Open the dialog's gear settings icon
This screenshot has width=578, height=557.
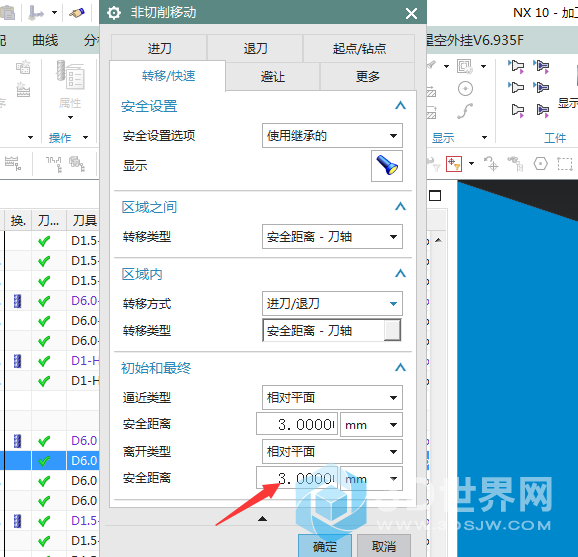pos(114,13)
